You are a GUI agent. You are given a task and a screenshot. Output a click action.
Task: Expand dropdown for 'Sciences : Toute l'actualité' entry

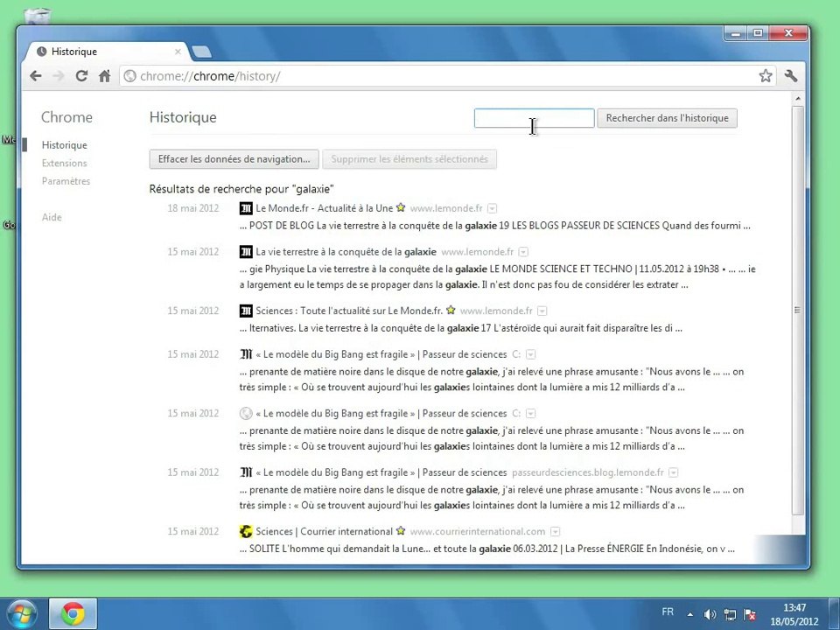click(542, 311)
